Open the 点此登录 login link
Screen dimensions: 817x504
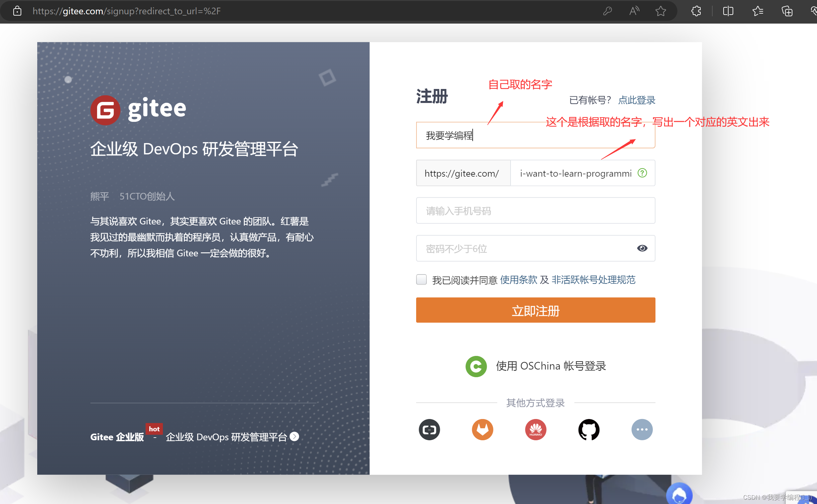point(637,100)
